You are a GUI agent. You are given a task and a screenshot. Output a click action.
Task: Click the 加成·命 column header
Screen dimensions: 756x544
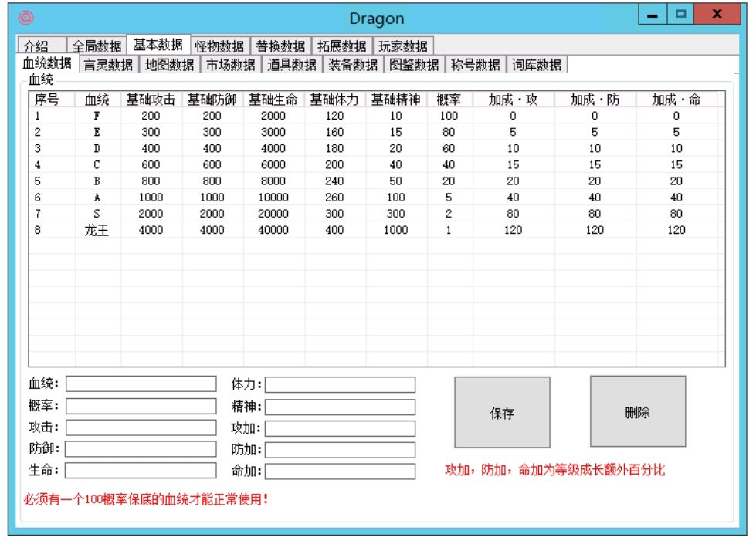pos(676,100)
